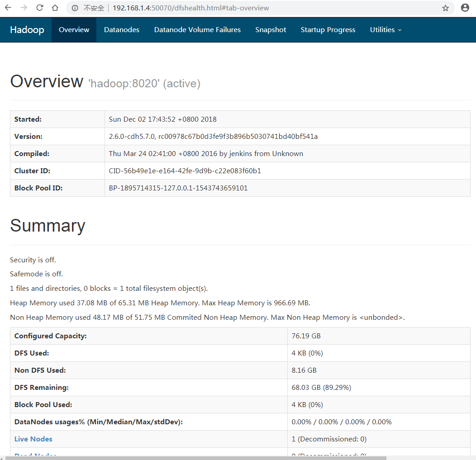The width and height of the screenshot is (476, 460).
Task: Switch to the Overview tab
Action: pyautogui.click(x=74, y=30)
